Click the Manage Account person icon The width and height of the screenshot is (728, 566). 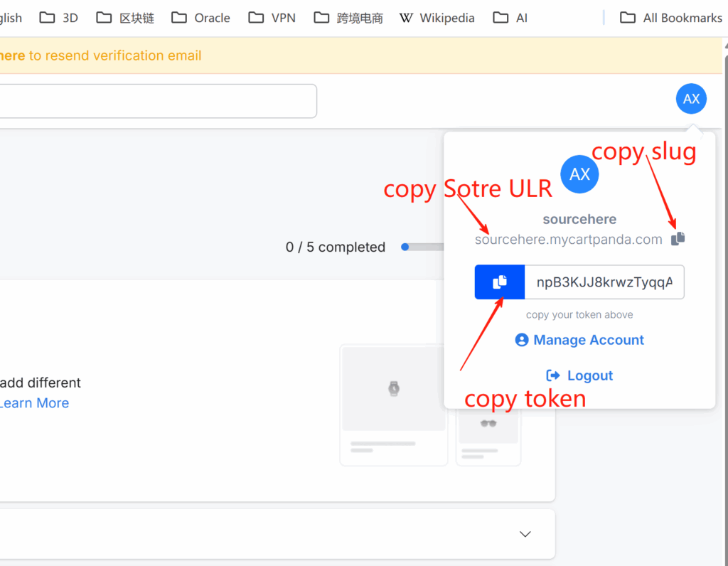click(x=521, y=340)
